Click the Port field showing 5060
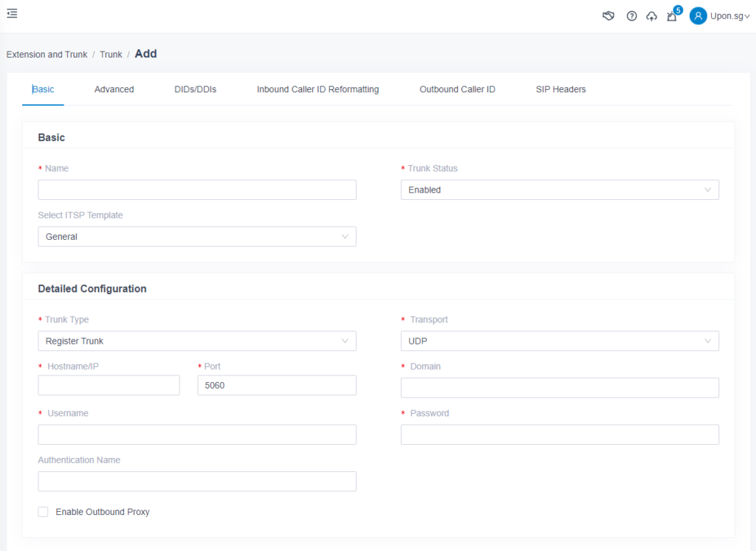Viewport: 756px width, 551px height. pyautogui.click(x=276, y=384)
